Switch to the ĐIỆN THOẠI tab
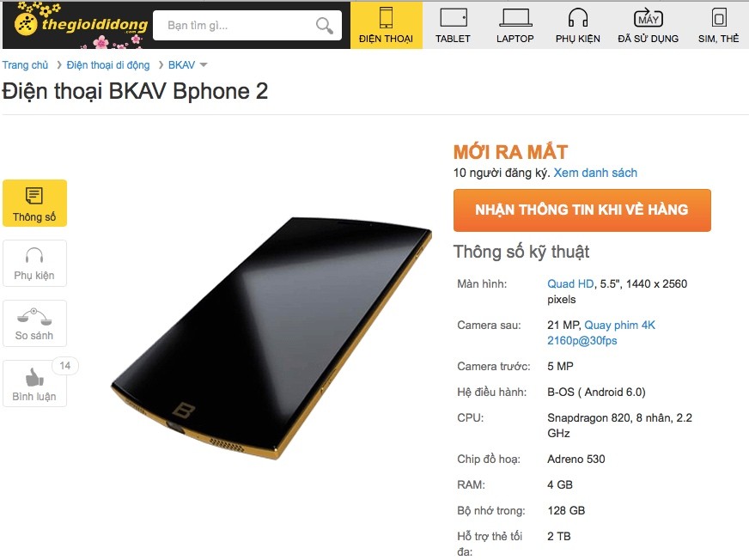 (x=387, y=24)
